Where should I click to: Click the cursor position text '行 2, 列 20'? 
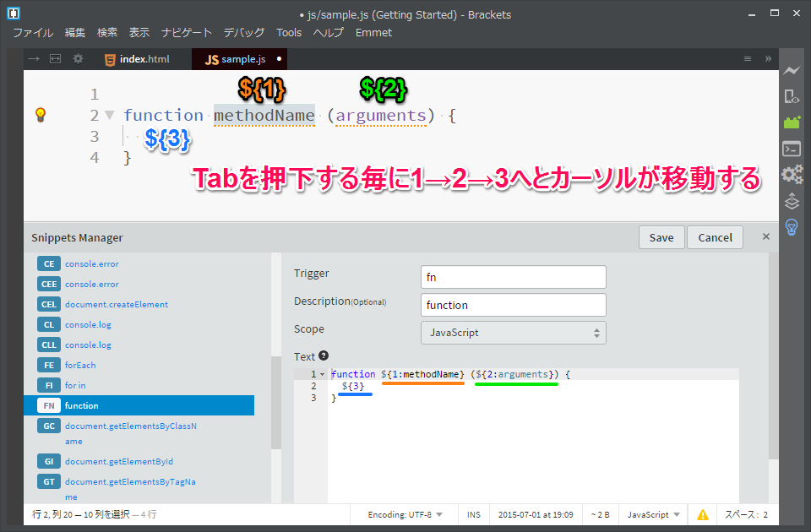[x=52, y=514]
